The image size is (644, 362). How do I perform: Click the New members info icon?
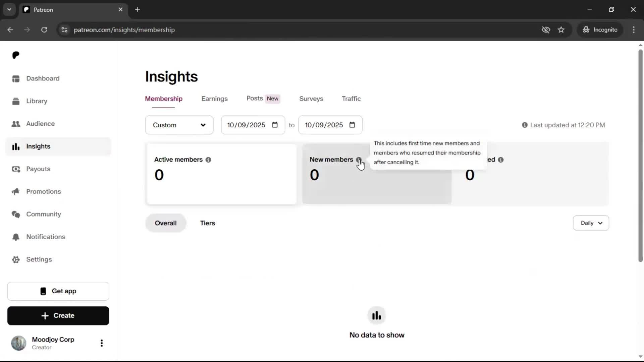(359, 160)
